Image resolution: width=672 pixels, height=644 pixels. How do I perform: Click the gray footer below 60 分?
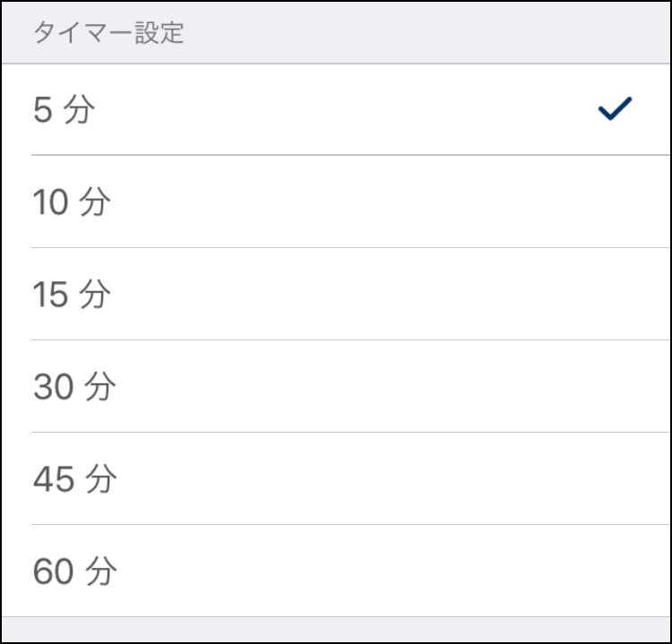click(335, 629)
